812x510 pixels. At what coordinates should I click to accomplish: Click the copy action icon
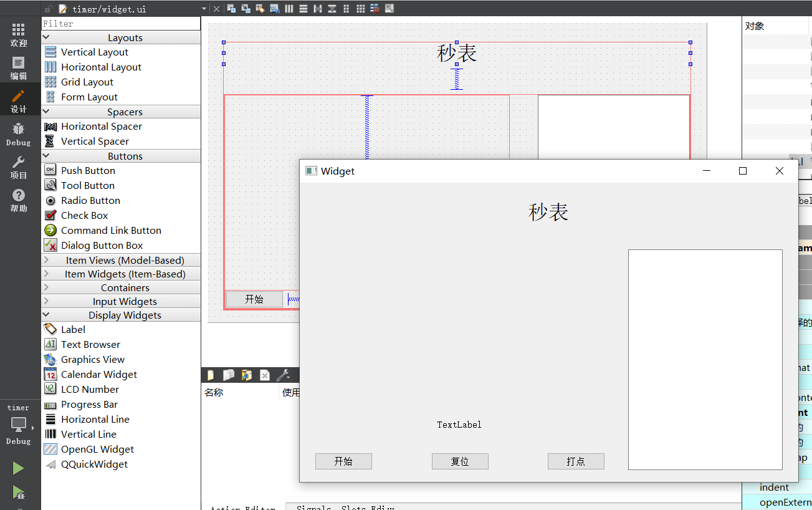coord(229,375)
